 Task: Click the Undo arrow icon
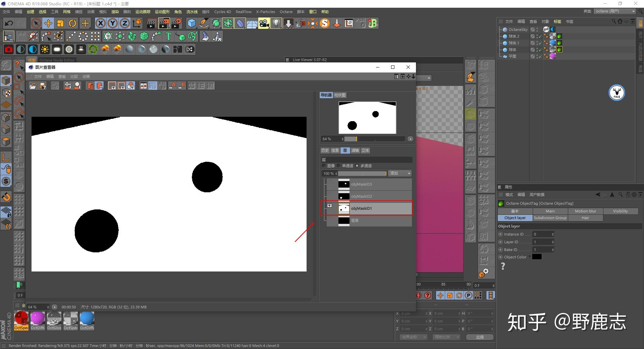(x=9, y=23)
